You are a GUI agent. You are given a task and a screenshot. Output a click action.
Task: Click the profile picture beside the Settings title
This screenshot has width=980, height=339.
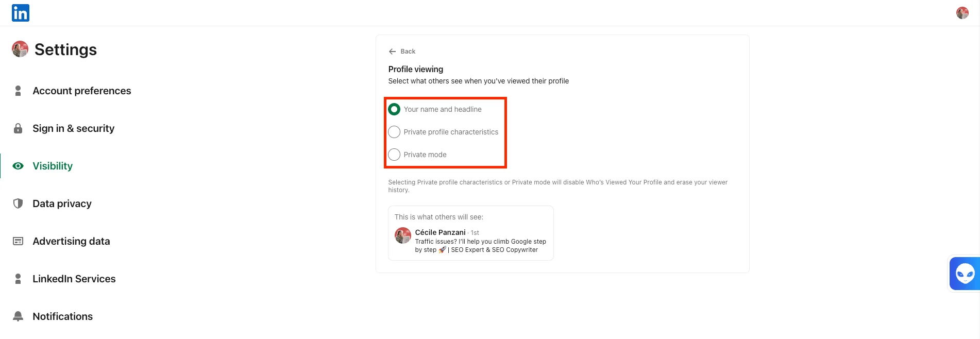[x=20, y=49]
